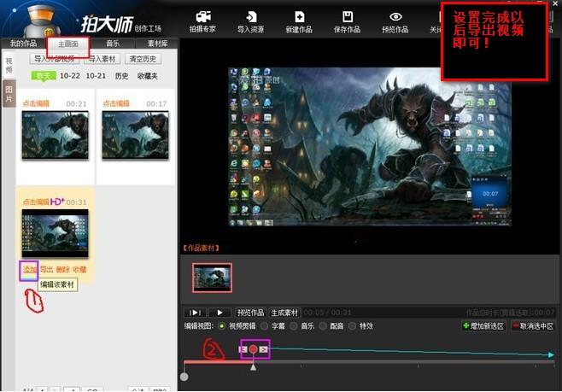562x392 pixels.
Task: Click the 预览作品 eye icon in the top toolbar
Action: click(x=395, y=16)
